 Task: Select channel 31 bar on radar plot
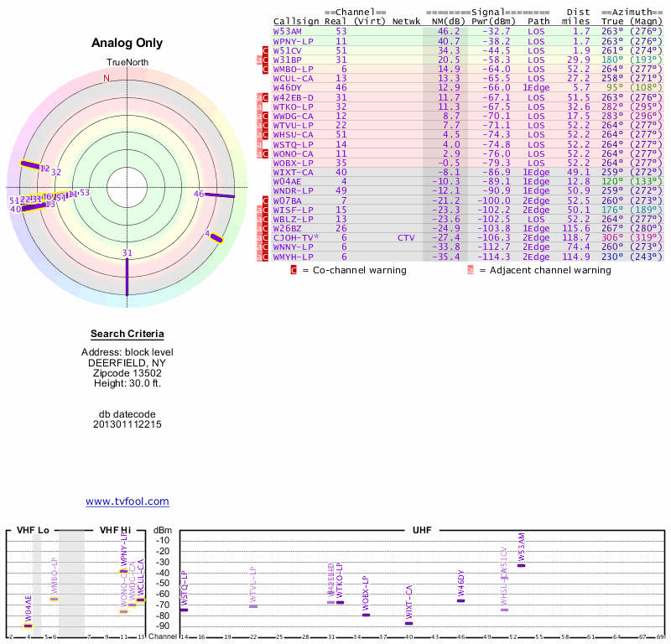[127, 275]
